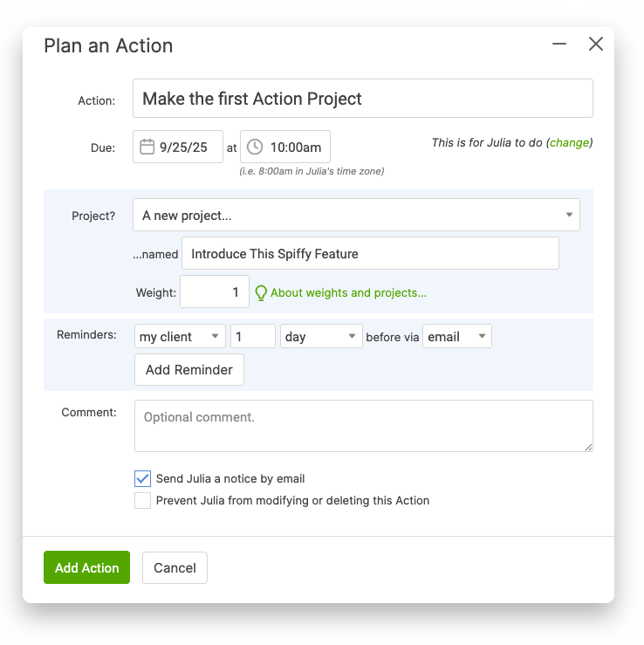Expand the 'day' reminder unit dropdown

320,337
